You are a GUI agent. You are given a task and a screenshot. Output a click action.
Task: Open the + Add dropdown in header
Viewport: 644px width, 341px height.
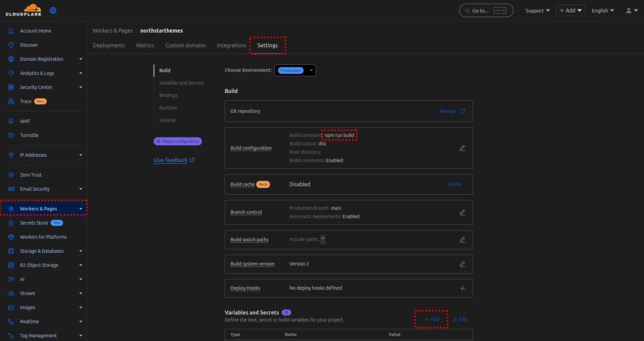[x=571, y=10]
